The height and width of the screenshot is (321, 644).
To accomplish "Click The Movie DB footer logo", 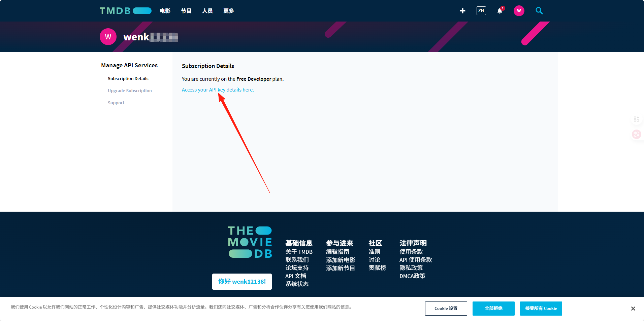I will pos(250,242).
